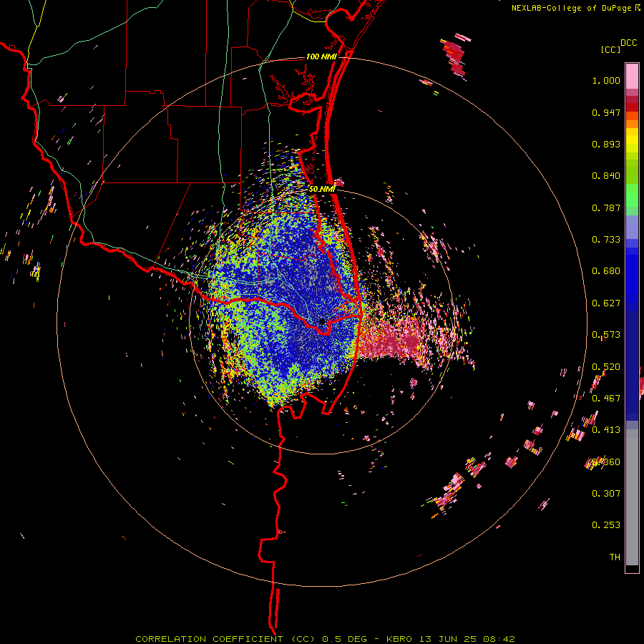Image resolution: width=644 pixels, height=644 pixels.
Task: Click the KBRO station identifier in caption
Action: pyautogui.click(x=399, y=639)
